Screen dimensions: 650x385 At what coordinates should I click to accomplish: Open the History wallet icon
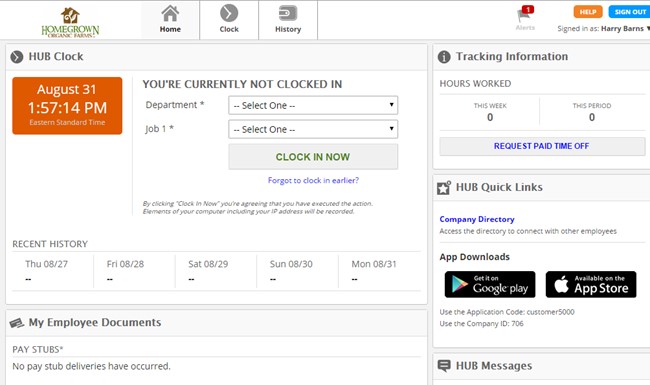click(x=288, y=13)
